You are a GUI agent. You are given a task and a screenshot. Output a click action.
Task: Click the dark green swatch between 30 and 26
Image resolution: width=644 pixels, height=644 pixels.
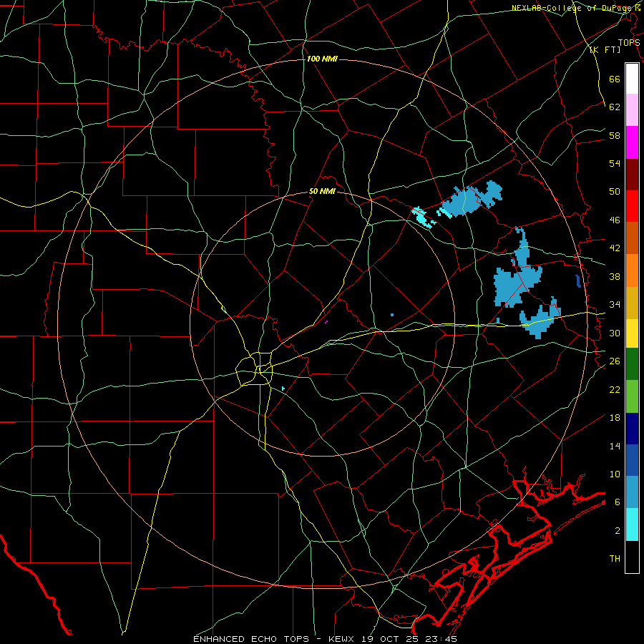[632, 364]
